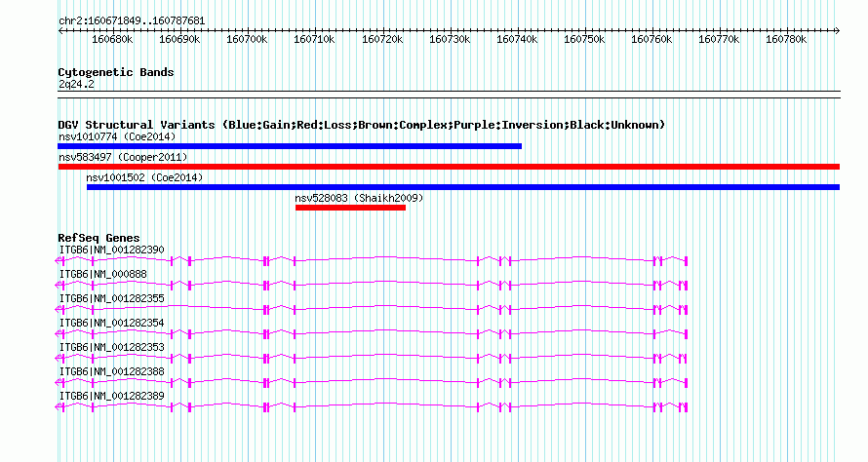Select transcript ITGB6|NM_001282389 label

[112, 396]
